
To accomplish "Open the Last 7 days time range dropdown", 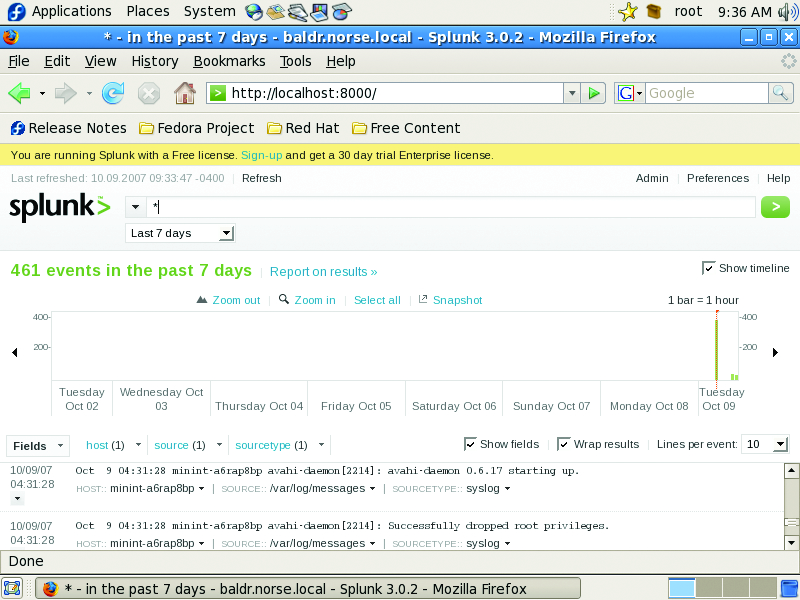I will coord(180,233).
